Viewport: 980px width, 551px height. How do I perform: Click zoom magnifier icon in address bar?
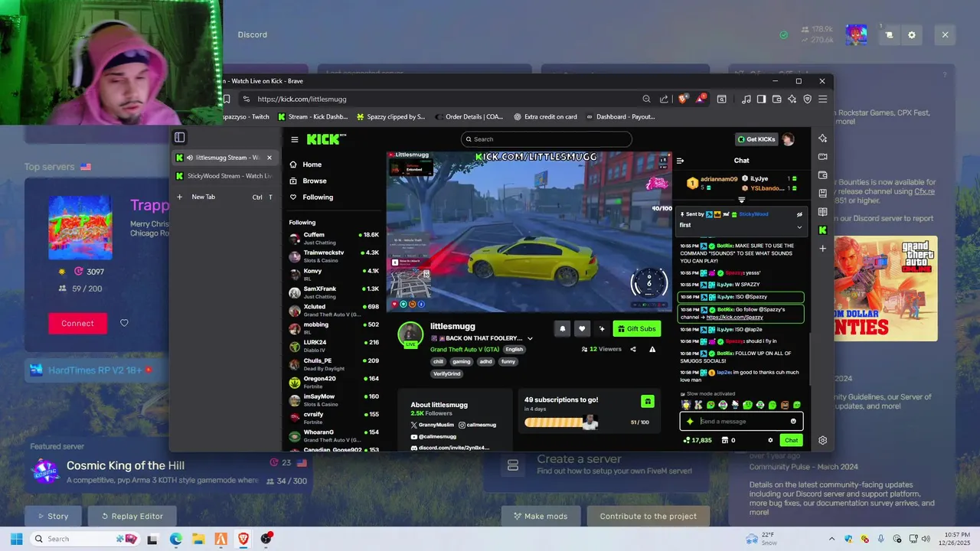pyautogui.click(x=647, y=99)
